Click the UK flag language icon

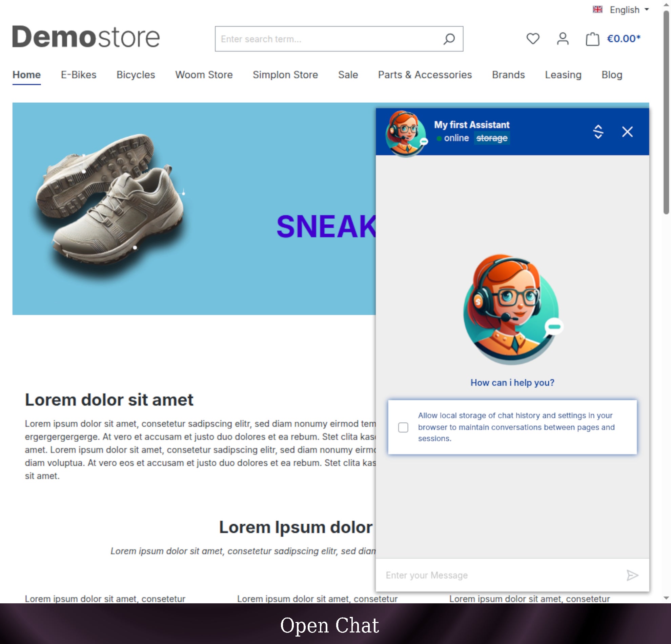point(597,9)
